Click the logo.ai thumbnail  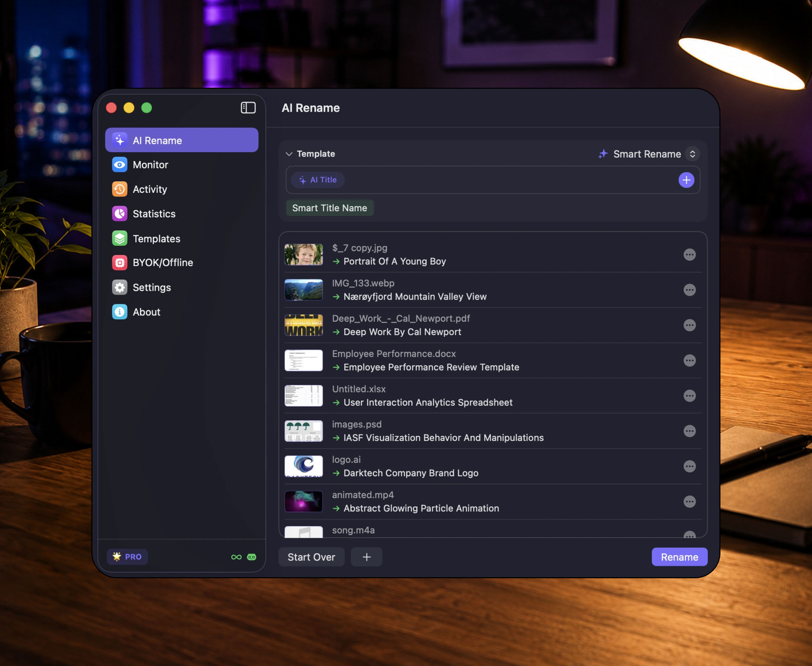tap(304, 467)
